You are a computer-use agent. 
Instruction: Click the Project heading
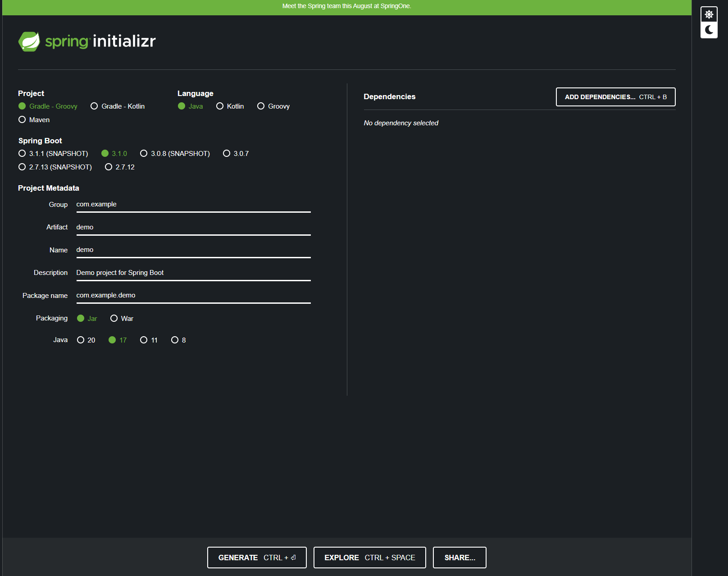click(31, 94)
